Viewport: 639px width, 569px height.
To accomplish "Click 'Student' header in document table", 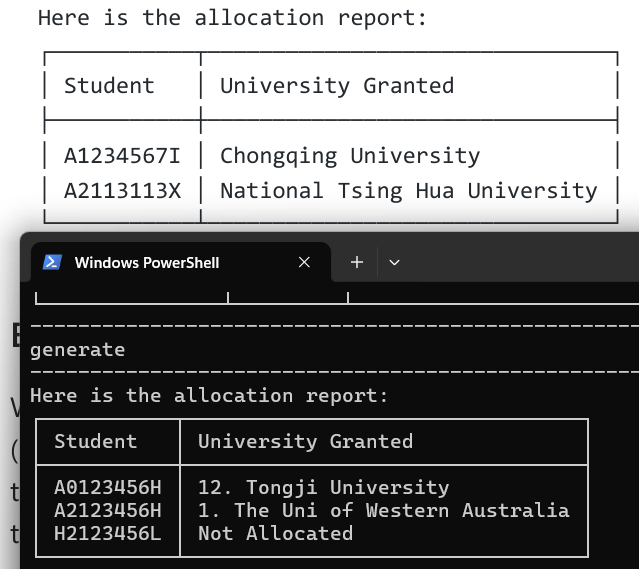I will pyautogui.click(x=109, y=86).
